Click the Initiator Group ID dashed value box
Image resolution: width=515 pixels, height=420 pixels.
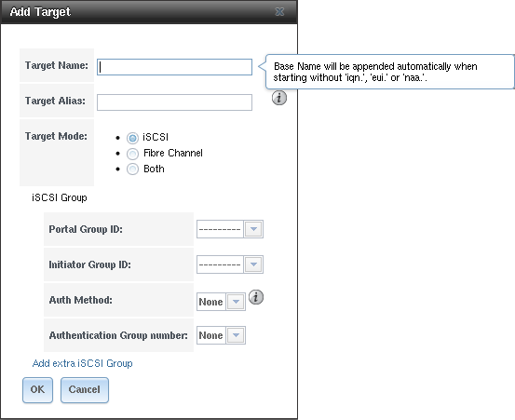tap(220, 264)
